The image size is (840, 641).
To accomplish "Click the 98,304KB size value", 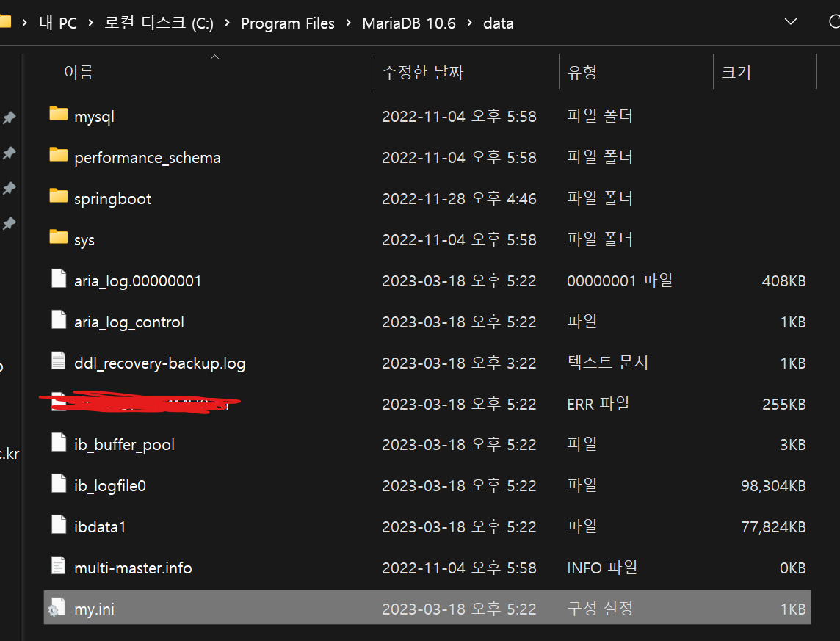I will pyautogui.click(x=773, y=485).
